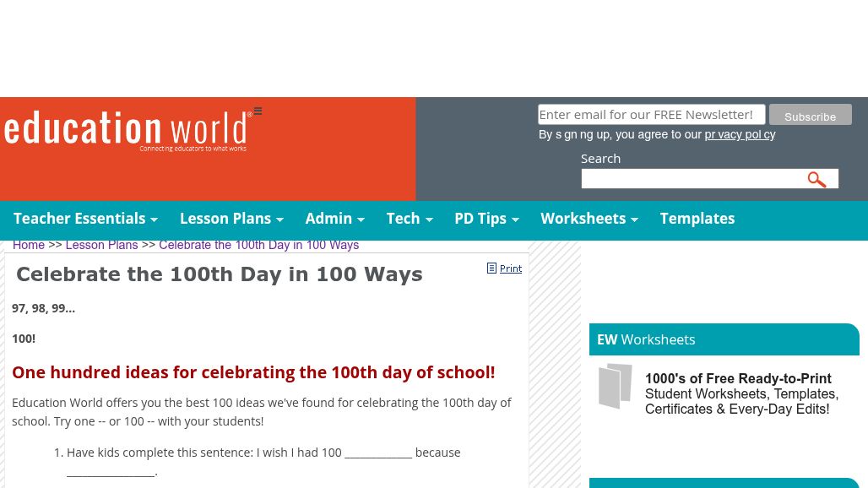Image resolution: width=868 pixels, height=488 pixels.
Task: Expand the Lesson Plans dropdown menu
Action: pyautogui.click(x=231, y=219)
